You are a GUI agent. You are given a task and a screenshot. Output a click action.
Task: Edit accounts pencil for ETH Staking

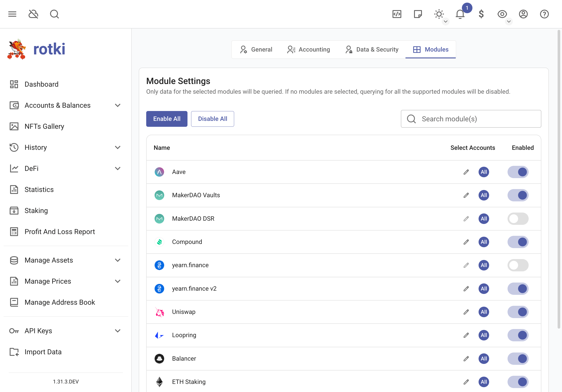(466, 382)
